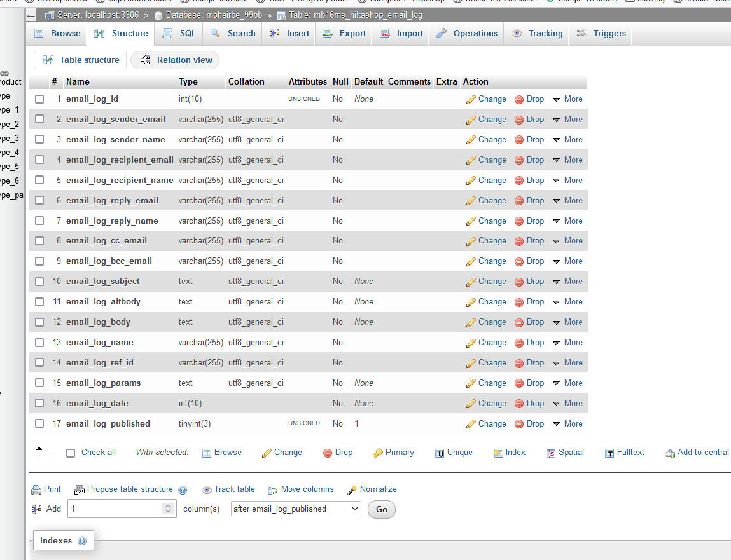Image resolution: width=731 pixels, height=560 pixels.
Task: Click the red Drop icon for email_log_body
Action: pos(519,322)
